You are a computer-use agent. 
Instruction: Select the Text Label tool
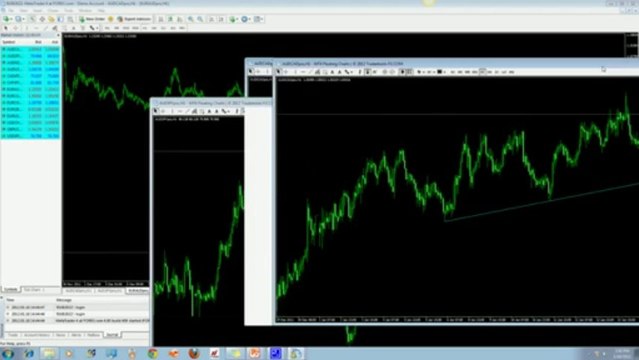tap(83, 28)
